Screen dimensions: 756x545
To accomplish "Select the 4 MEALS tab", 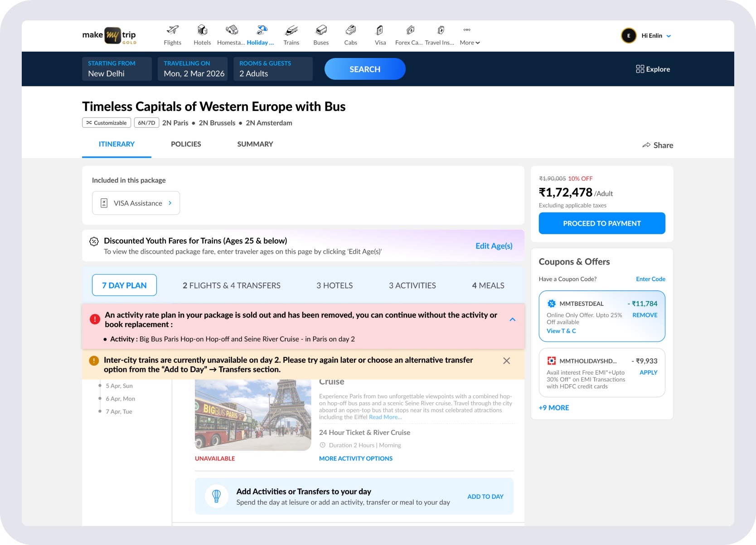I will (x=488, y=285).
